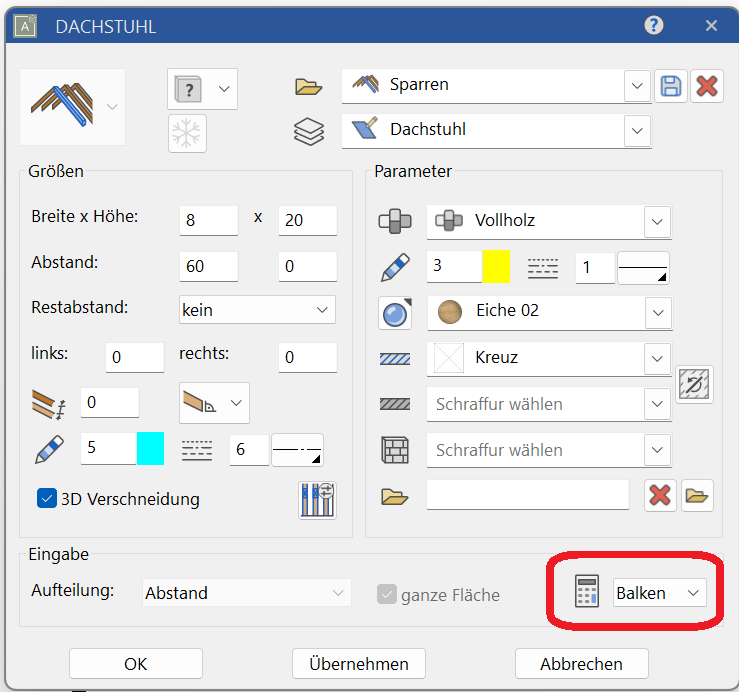Click the layers stack icon
The image size is (739, 692).
(x=309, y=132)
